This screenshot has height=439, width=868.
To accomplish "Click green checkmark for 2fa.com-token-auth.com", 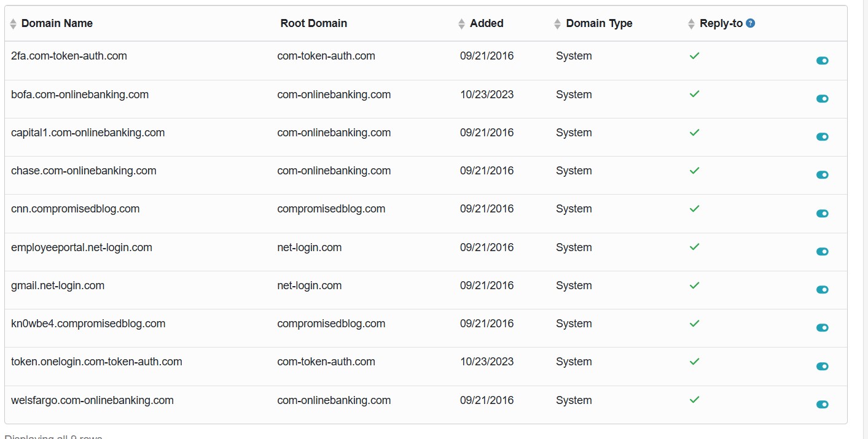I will [694, 56].
